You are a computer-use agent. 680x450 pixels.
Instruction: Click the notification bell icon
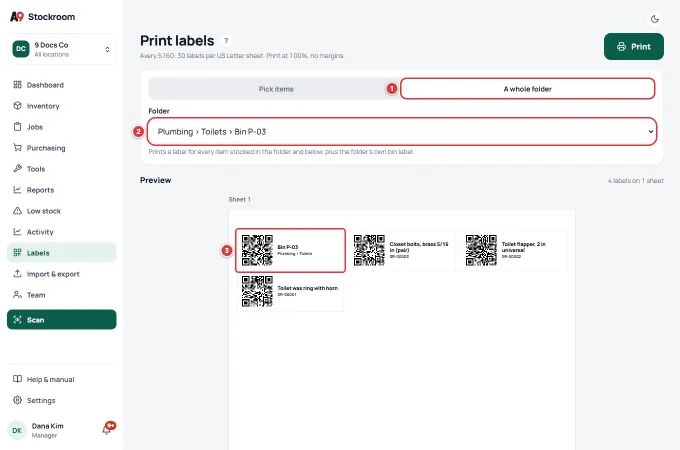point(107,429)
